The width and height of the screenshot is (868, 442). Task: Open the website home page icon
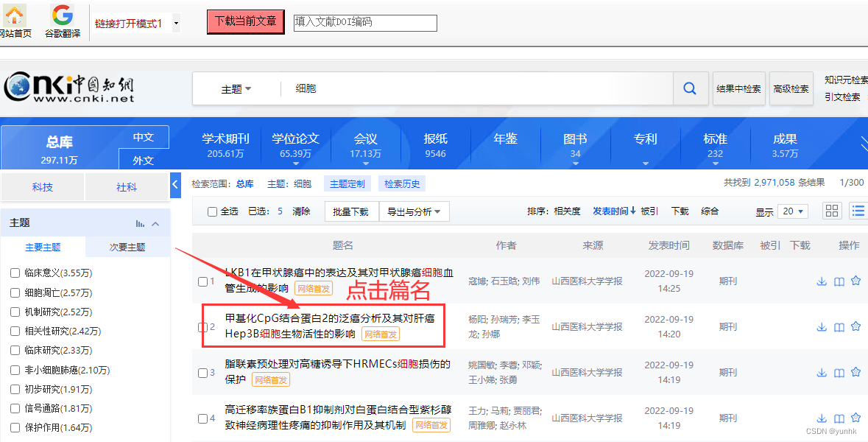15,15
